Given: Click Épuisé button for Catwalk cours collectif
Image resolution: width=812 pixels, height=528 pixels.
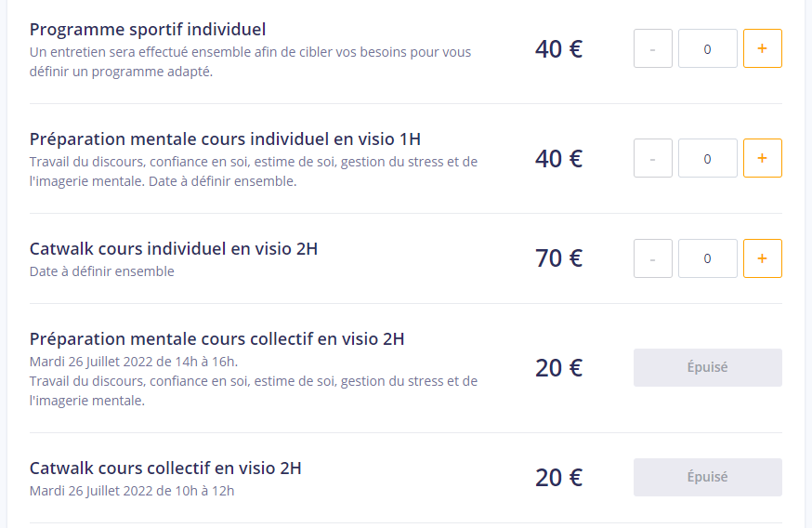Looking at the screenshot, I should point(708,477).
